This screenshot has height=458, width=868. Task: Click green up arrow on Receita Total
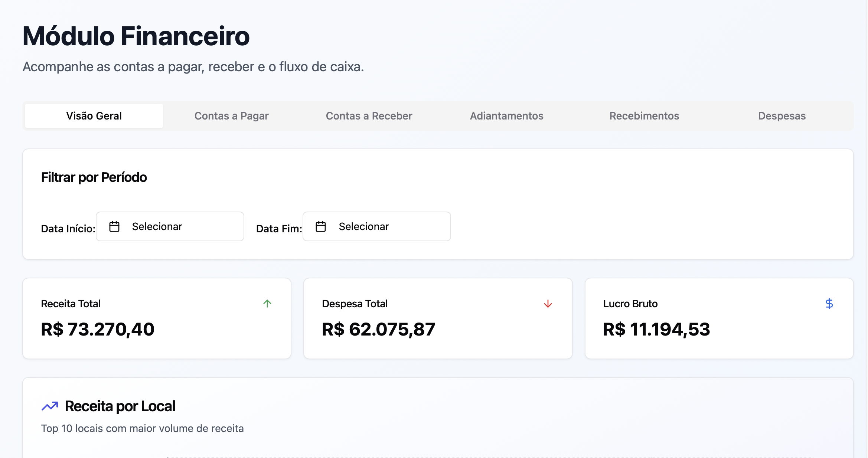tap(267, 304)
